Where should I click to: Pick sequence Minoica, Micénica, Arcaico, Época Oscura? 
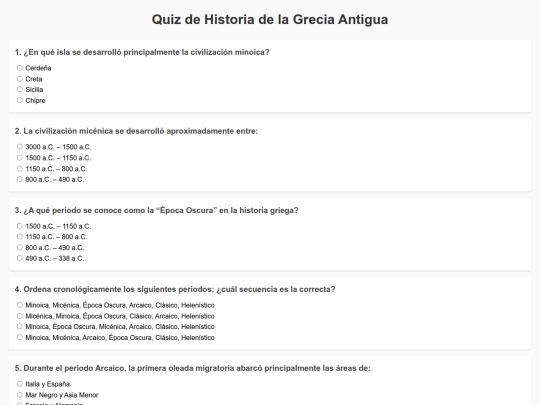(20, 337)
